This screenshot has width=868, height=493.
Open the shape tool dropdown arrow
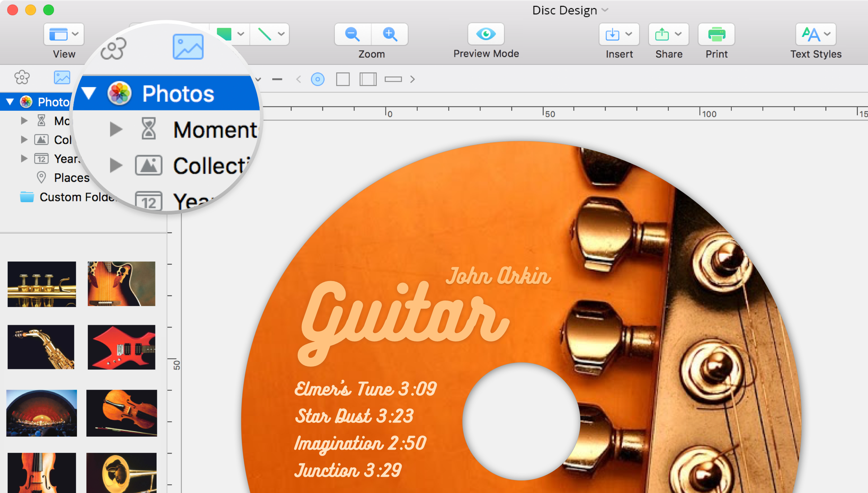240,34
